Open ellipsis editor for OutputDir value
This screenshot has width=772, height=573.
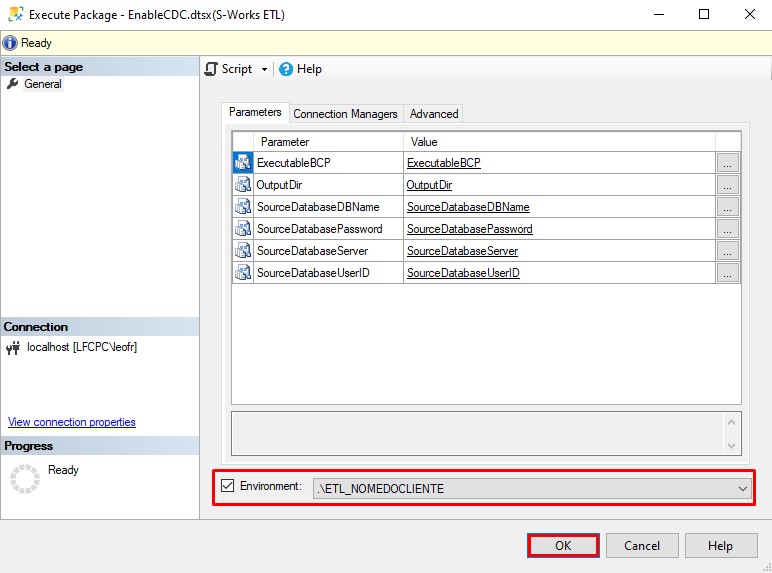point(728,185)
